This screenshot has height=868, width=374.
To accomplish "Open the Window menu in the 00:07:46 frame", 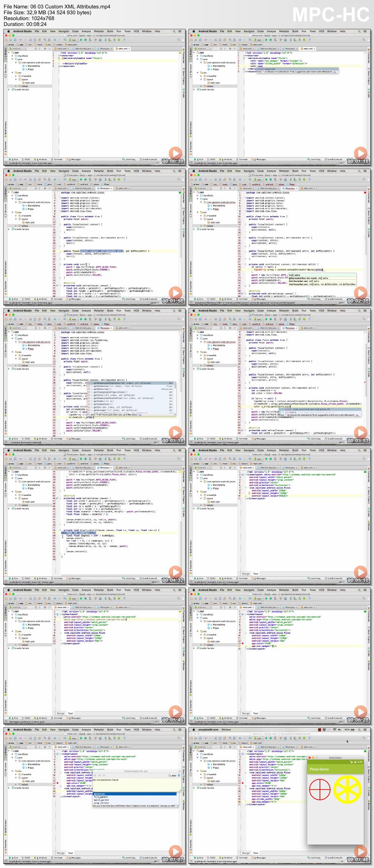I will point(226,730).
